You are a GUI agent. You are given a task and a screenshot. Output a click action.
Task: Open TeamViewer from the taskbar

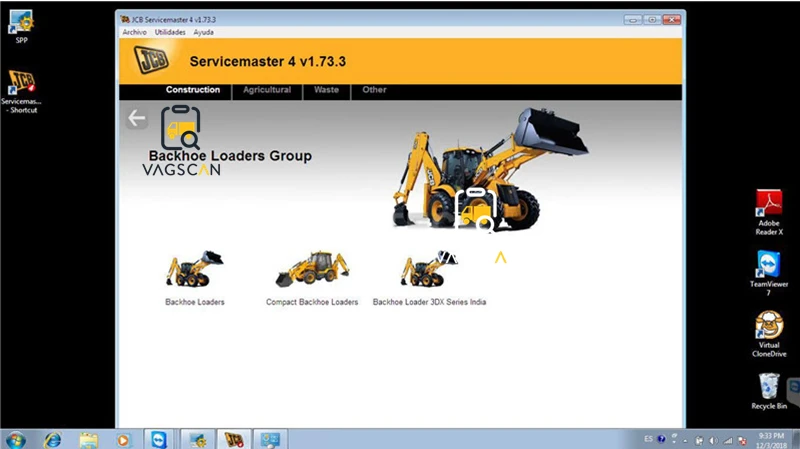(158, 439)
